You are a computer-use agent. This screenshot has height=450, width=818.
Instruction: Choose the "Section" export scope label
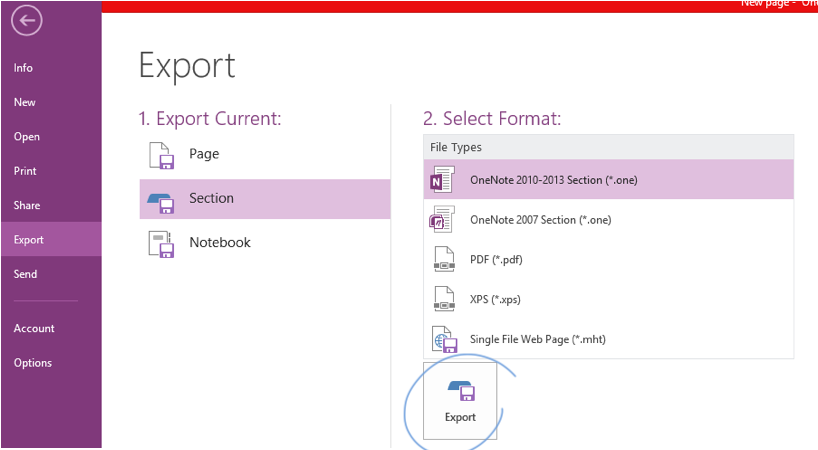tap(211, 198)
